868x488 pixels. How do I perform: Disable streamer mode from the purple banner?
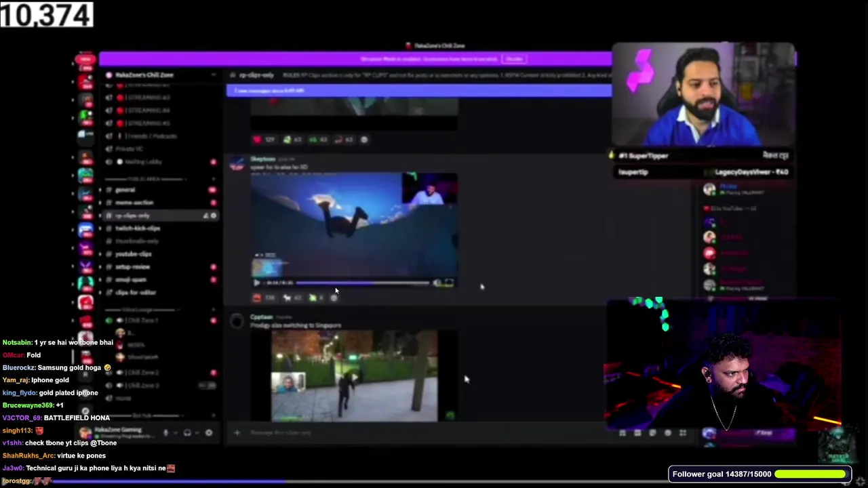coord(514,59)
